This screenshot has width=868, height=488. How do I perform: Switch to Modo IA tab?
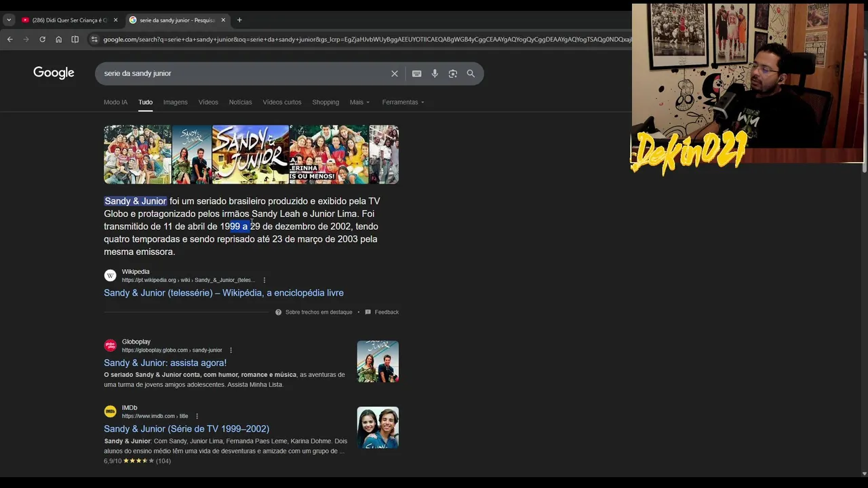click(115, 102)
